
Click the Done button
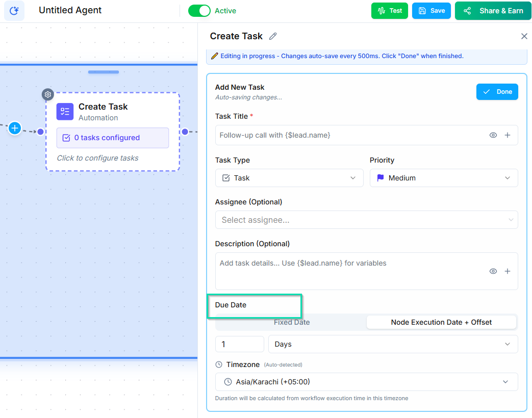(x=497, y=92)
